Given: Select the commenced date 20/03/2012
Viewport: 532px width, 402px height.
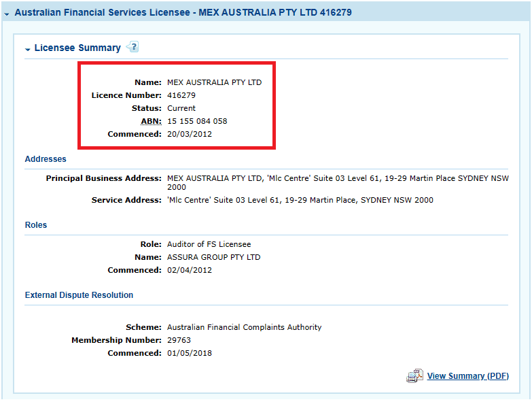Looking at the screenshot, I should (x=190, y=134).
